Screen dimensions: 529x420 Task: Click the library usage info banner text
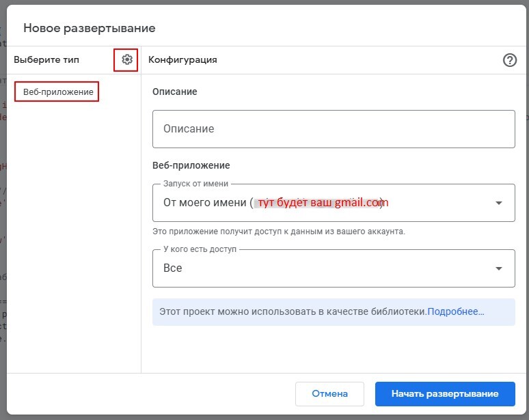[x=293, y=311]
